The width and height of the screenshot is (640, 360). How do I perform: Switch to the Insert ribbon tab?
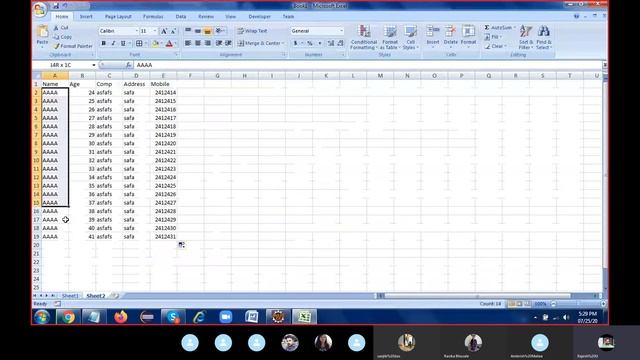click(86, 17)
